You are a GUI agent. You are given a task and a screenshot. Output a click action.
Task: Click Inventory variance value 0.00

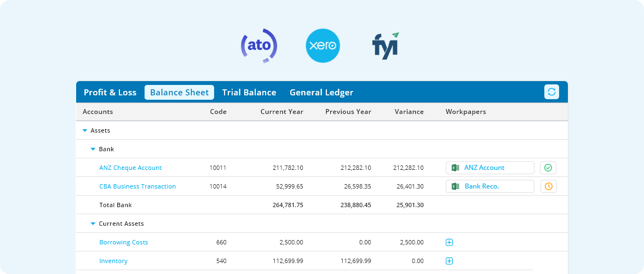(x=417, y=261)
